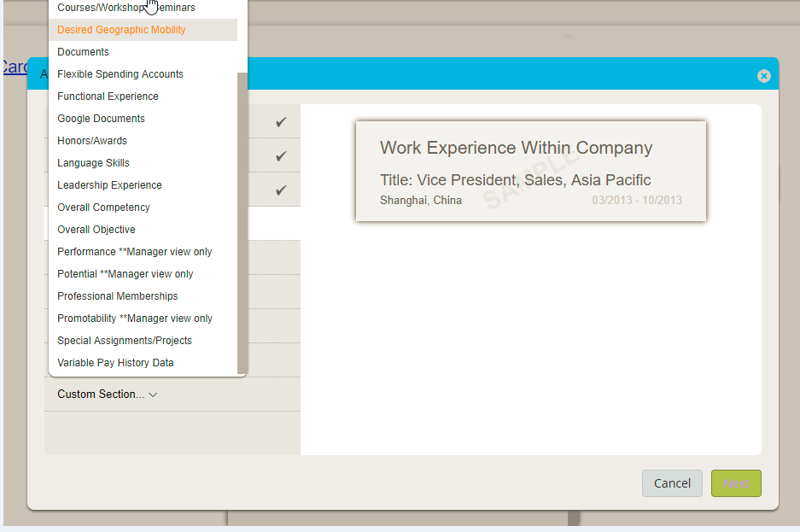Click the Custom Section chevron arrow
This screenshot has height=532, width=800.
tap(153, 395)
